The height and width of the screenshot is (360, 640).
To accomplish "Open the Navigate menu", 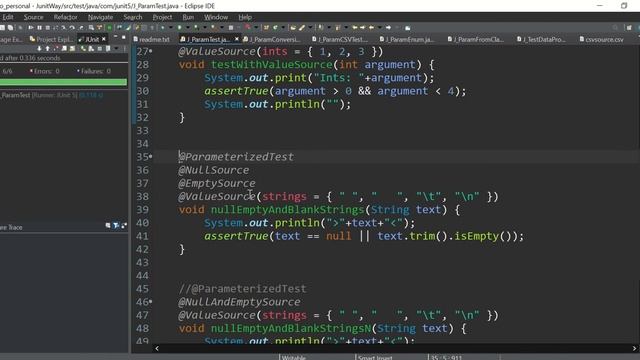I will [100, 17].
